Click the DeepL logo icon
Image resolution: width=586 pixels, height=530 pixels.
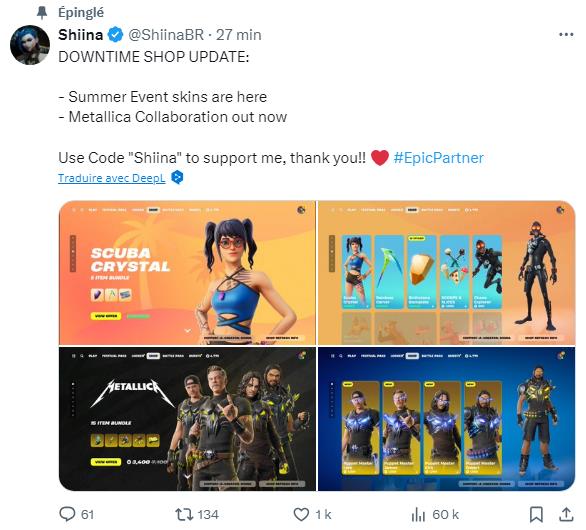pyautogui.click(x=177, y=177)
